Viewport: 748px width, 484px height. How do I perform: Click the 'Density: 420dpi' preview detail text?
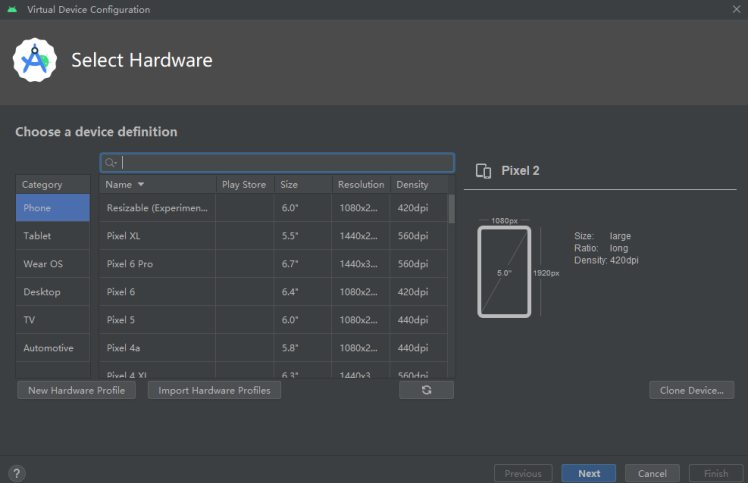pos(606,260)
